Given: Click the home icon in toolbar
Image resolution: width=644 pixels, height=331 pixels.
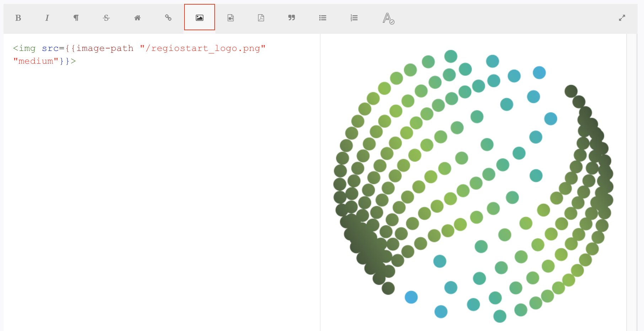Looking at the screenshot, I should click(137, 18).
